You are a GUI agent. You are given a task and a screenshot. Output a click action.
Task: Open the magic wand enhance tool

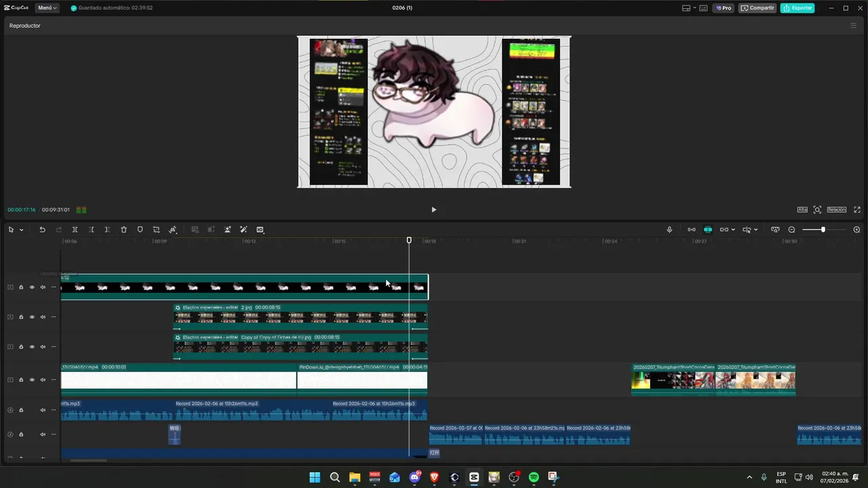(x=243, y=230)
